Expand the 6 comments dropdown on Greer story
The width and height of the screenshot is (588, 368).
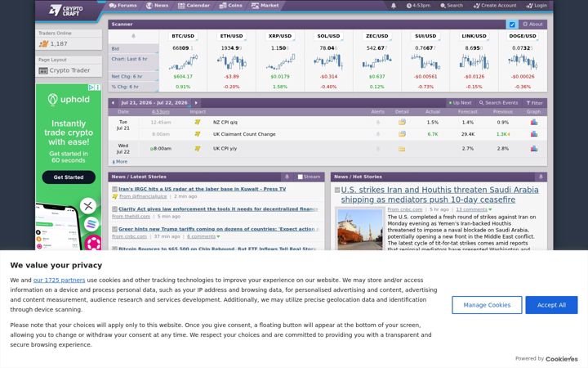point(203,236)
